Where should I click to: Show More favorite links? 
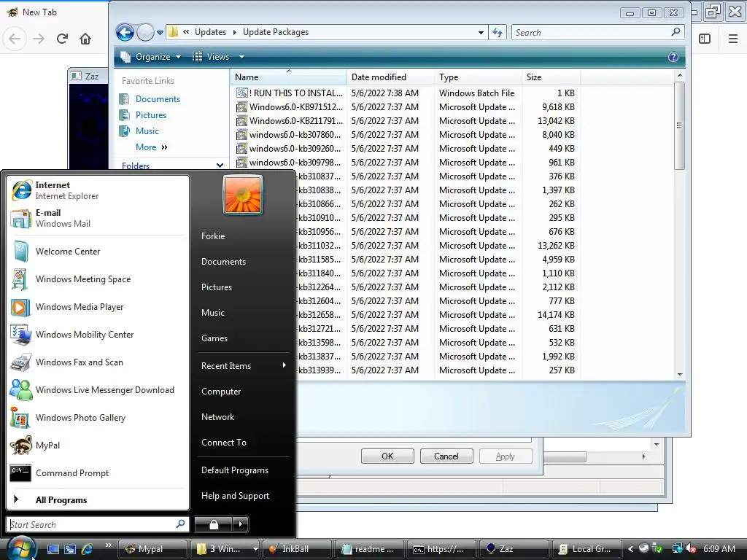pos(152,147)
